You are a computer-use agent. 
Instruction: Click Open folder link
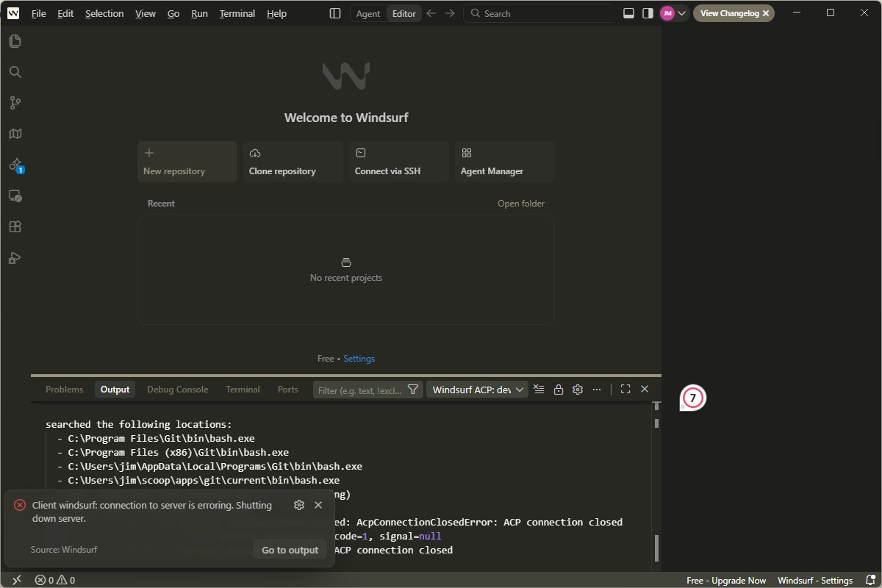521,204
